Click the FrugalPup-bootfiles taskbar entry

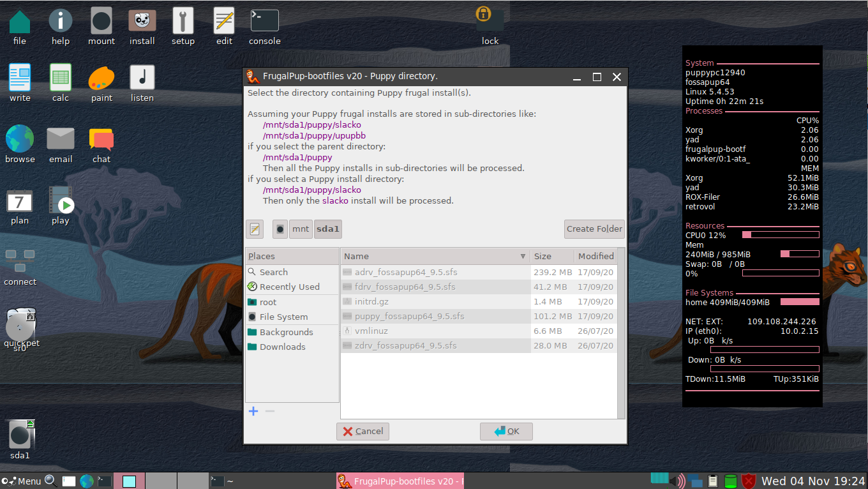coord(400,481)
